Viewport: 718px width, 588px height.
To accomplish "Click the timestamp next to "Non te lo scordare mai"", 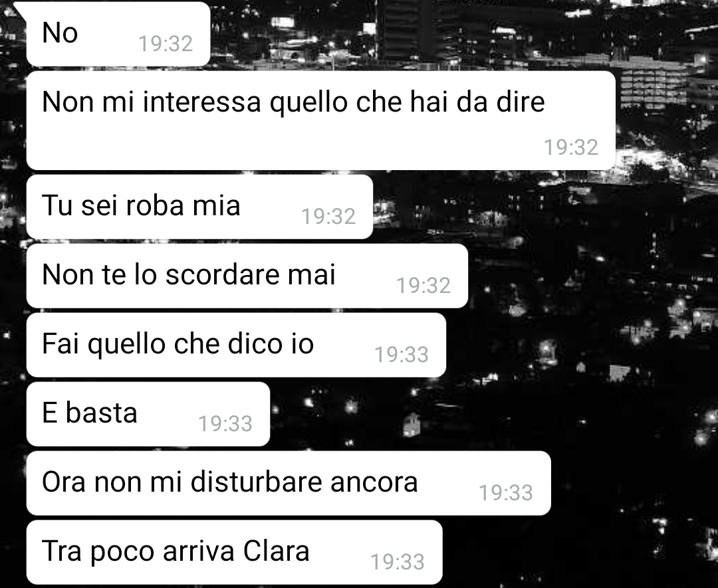I will 423,286.
